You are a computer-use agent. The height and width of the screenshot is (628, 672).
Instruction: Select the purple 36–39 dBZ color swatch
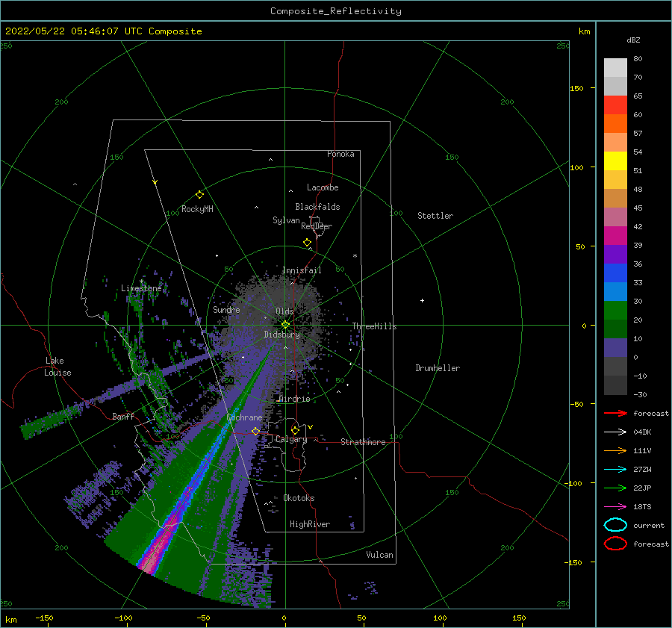pyautogui.click(x=615, y=254)
